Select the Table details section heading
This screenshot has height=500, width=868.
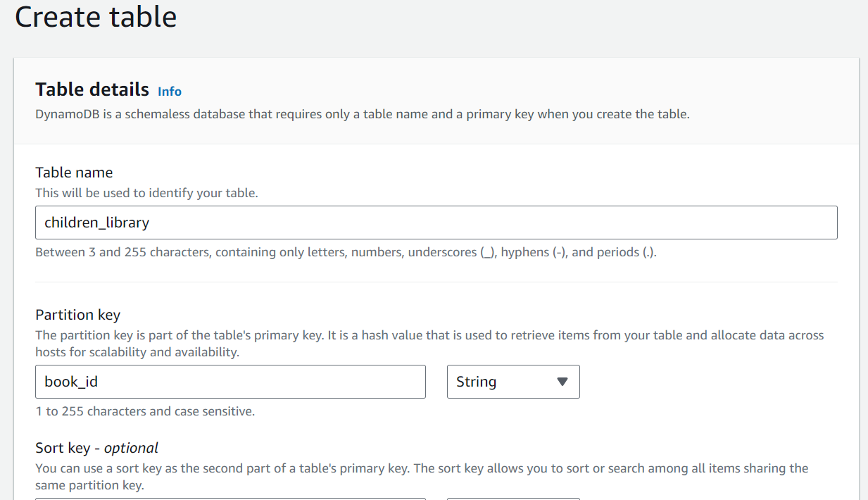pyautogui.click(x=92, y=89)
